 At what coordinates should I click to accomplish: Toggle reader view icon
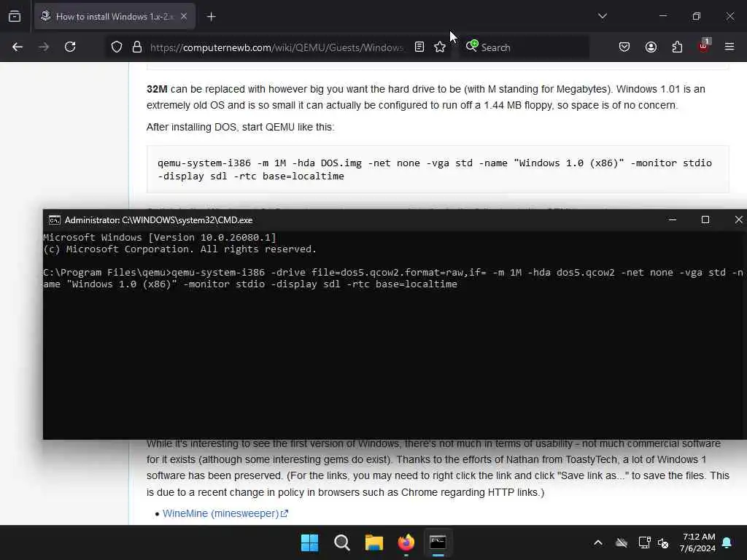[x=419, y=47]
